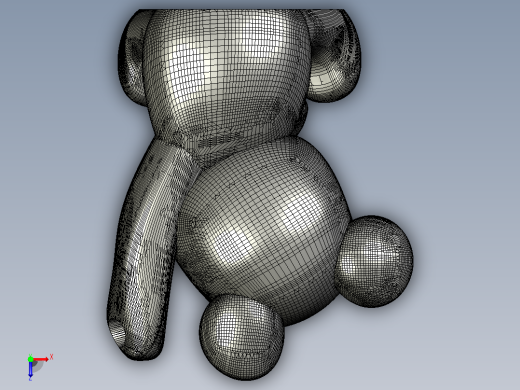Click the red X axis arrow of the triad
The height and width of the screenshot is (390, 520).
click(x=42, y=359)
